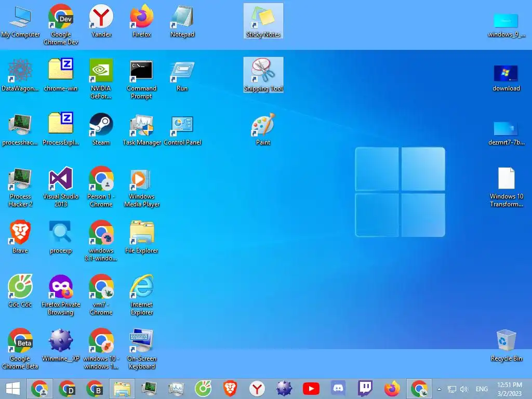Open NVIDIA GeForce shortcut

coord(101,79)
